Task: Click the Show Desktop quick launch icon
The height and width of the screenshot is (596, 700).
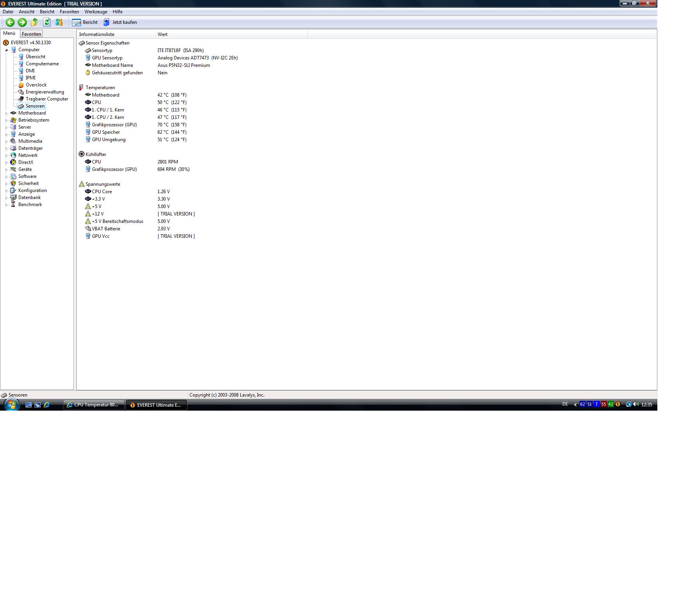Action: 29,405
